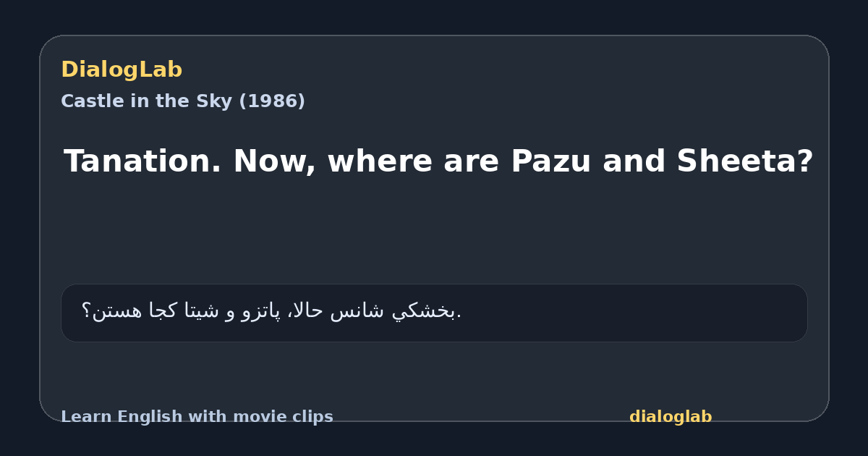Click the Persian translation box

[x=434, y=313]
